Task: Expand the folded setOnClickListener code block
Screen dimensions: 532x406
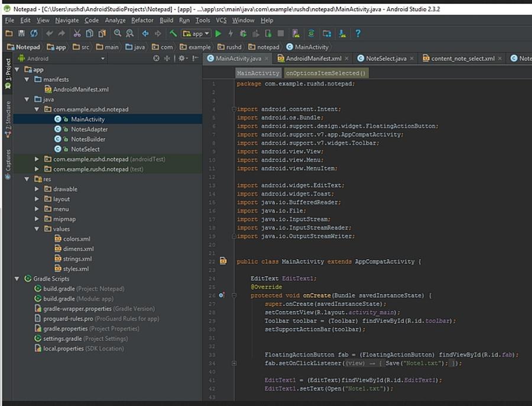Action: tap(233, 363)
